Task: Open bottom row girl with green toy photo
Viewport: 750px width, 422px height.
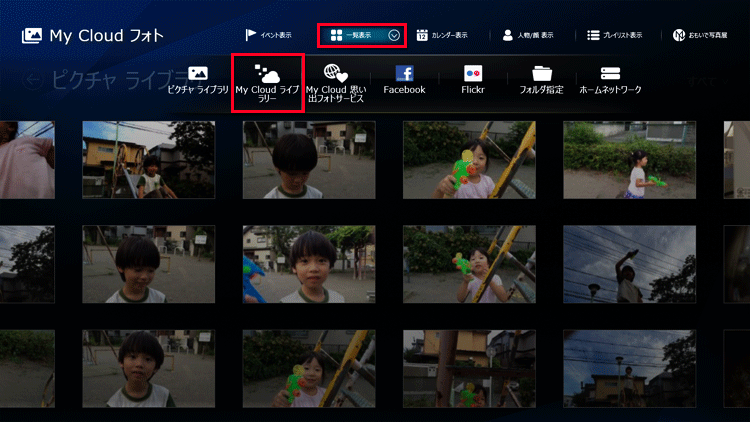Action: point(309,368)
